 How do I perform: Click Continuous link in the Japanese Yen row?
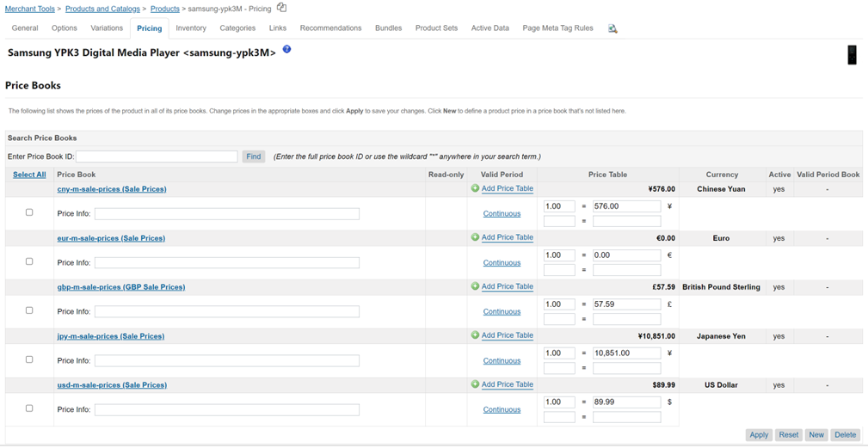[x=502, y=360]
